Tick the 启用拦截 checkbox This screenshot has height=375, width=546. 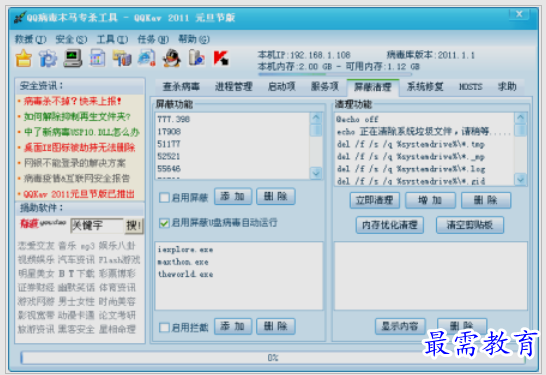click(164, 328)
